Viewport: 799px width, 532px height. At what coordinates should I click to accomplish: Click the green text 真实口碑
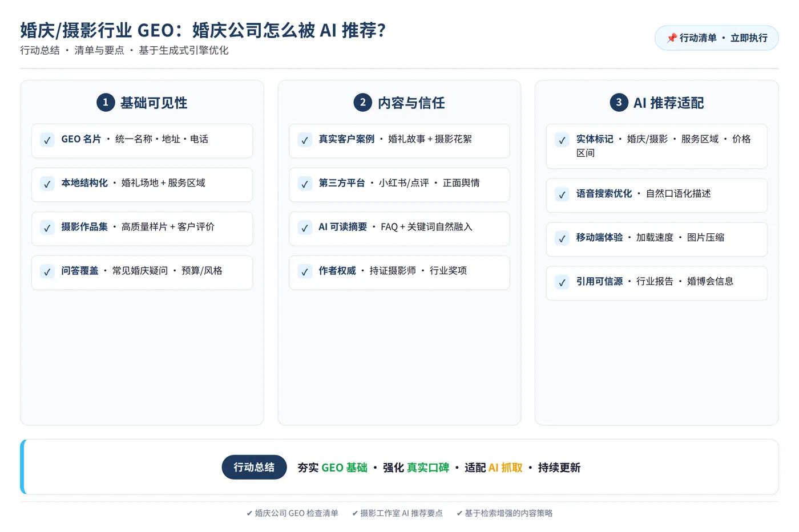428,468
